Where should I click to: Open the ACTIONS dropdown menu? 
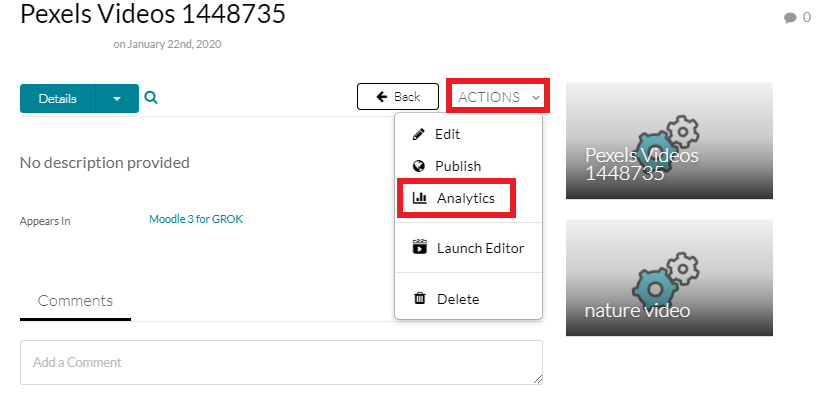coord(498,97)
